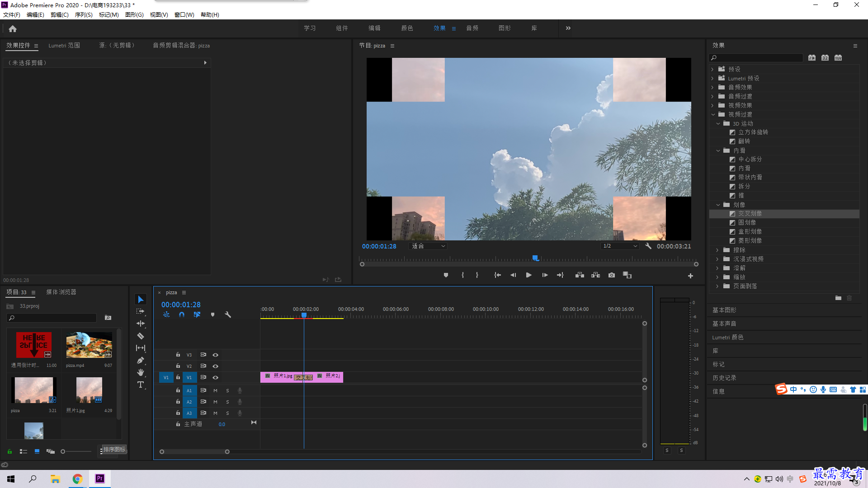Image resolution: width=868 pixels, height=488 pixels.
Task: Open the 适合 zoom level dropdown
Action: click(x=428, y=246)
